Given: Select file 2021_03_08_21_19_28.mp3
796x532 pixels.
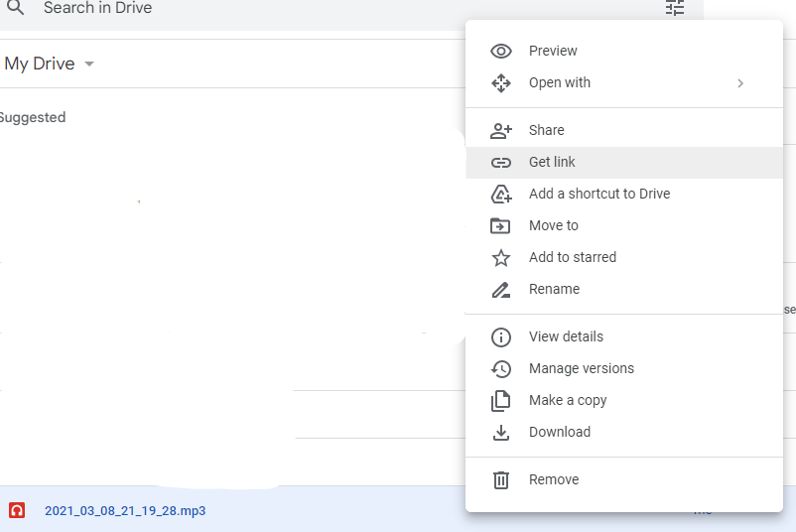Looking at the screenshot, I should 125,511.
